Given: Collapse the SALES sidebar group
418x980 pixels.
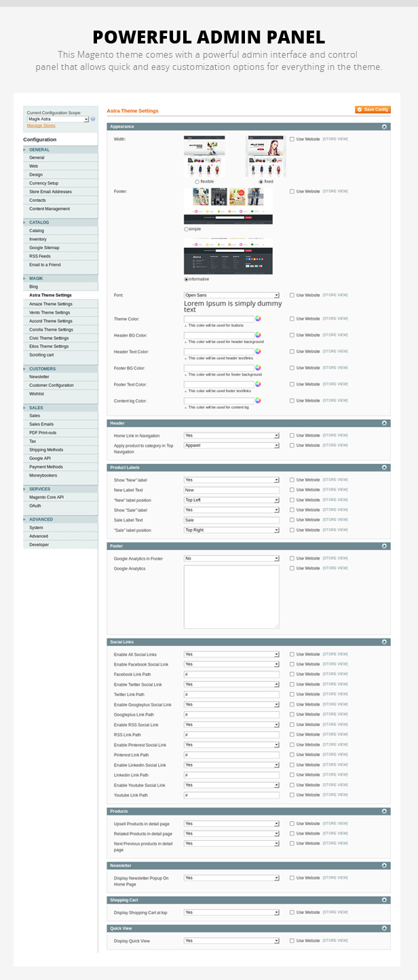Looking at the screenshot, I should tap(61, 407).
